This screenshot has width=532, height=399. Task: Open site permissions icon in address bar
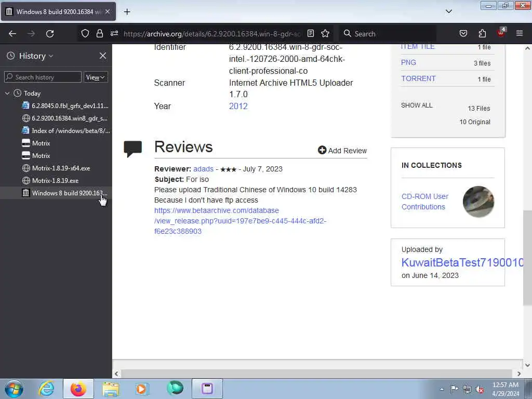click(x=114, y=33)
